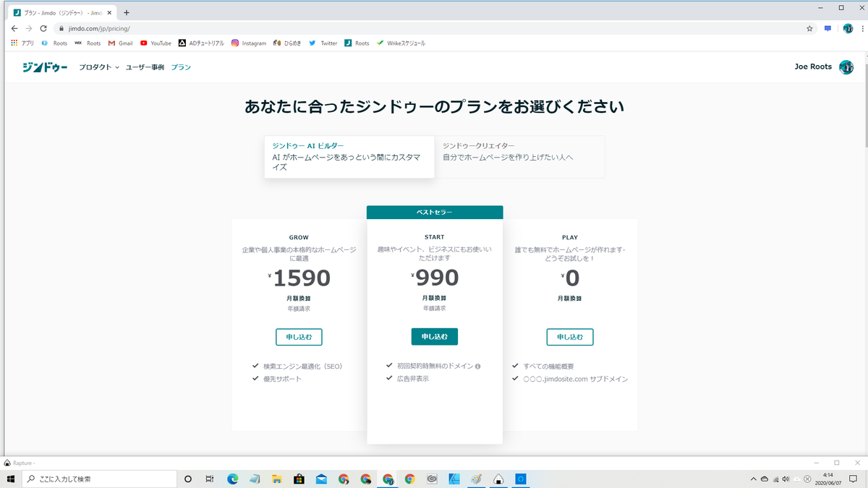Open Microsoft Store from the taskbar
Screen dimensions: 868x488
point(299,479)
